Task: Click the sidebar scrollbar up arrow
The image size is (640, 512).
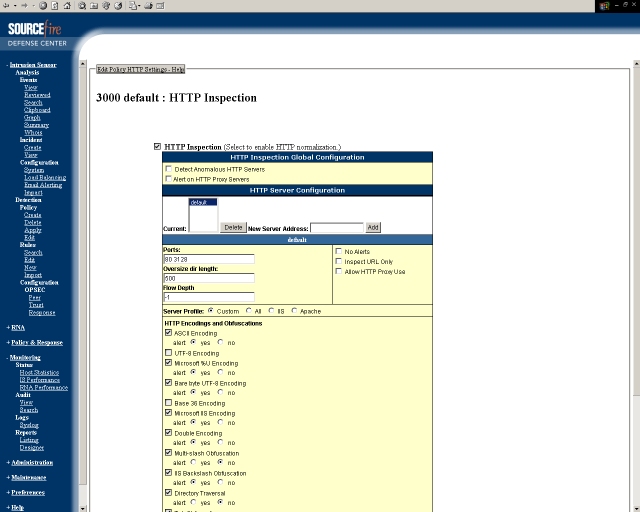Action: pyautogui.click(x=83, y=64)
